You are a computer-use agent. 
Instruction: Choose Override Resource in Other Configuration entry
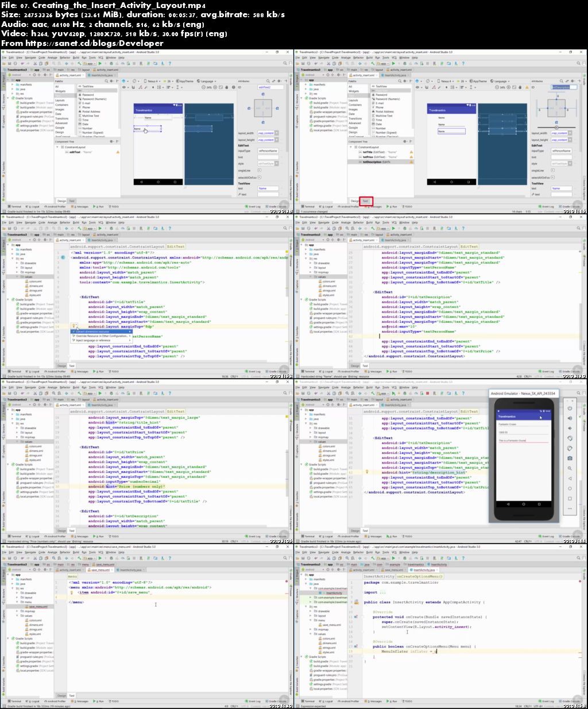tap(101, 336)
